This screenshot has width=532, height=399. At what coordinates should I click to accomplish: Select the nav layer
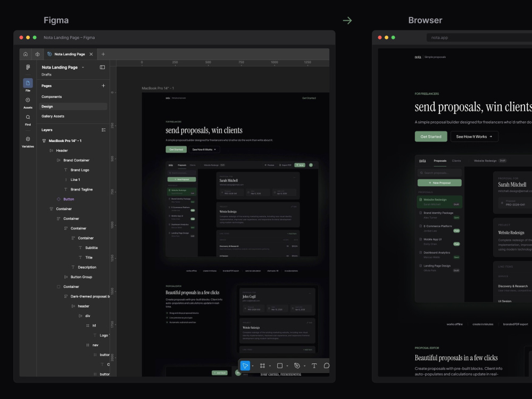95,345
